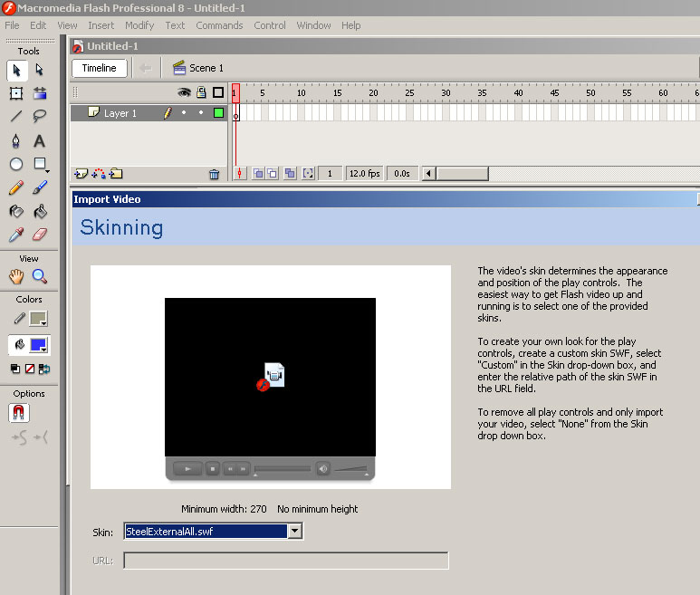Click the Insert Layer icon

tap(81, 174)
